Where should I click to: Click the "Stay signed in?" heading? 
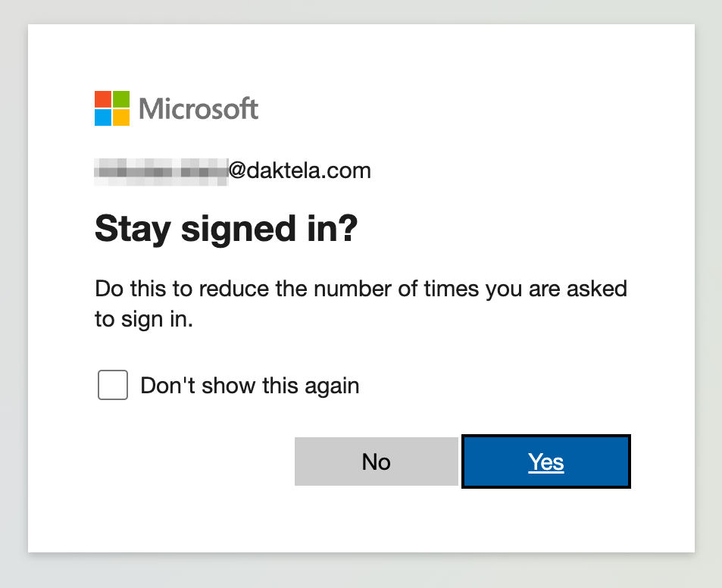point(225,230)
